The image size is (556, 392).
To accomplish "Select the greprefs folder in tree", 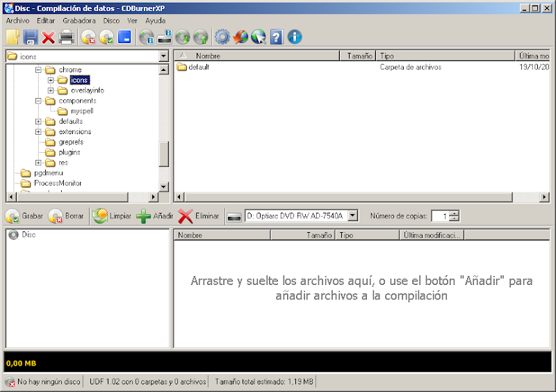I will click(x=71, y=142).
